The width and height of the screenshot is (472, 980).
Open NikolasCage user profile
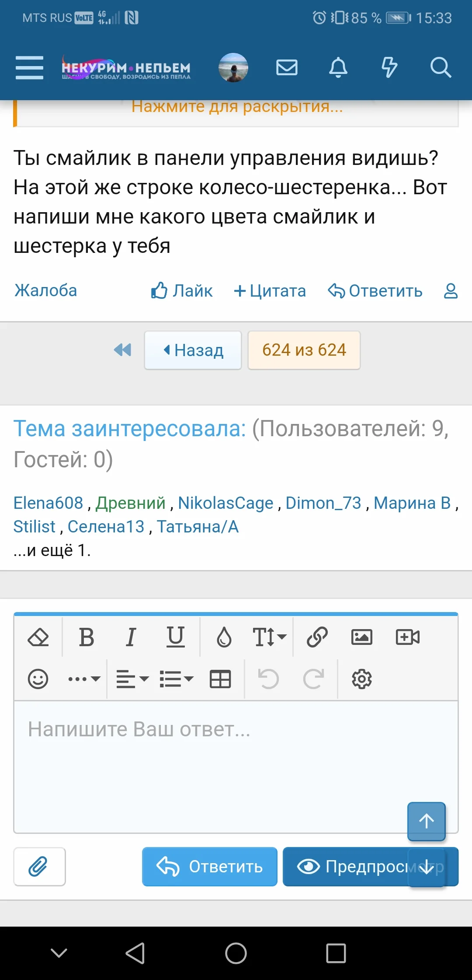pos(226,503)
